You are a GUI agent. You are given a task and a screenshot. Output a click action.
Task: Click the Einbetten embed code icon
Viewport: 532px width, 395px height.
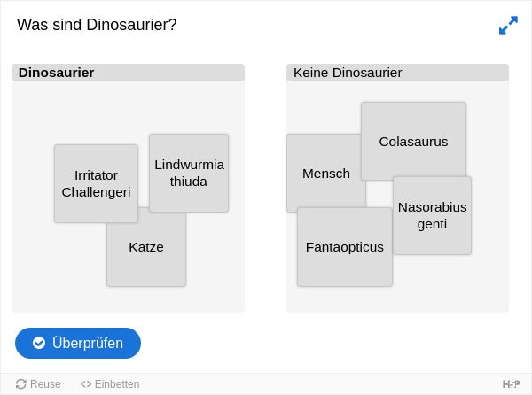click(x=86, y=384)
